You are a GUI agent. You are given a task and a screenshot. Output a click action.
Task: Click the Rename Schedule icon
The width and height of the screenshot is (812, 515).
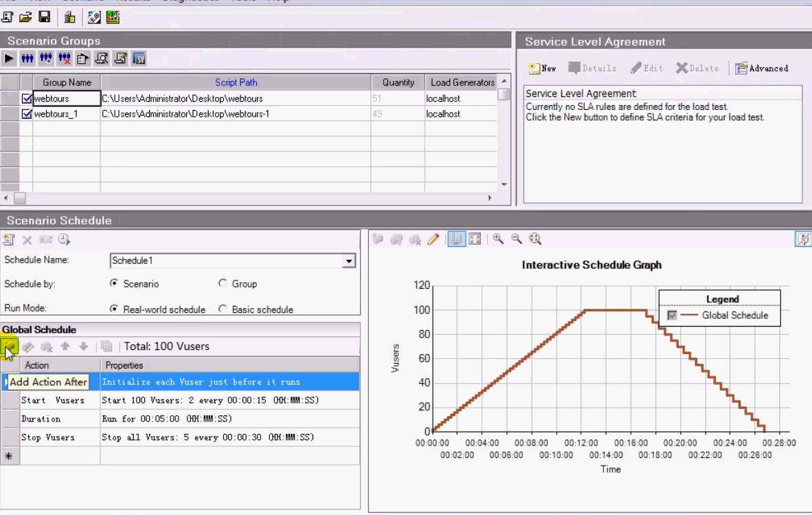pyautogui.click(x=45, y=239)
